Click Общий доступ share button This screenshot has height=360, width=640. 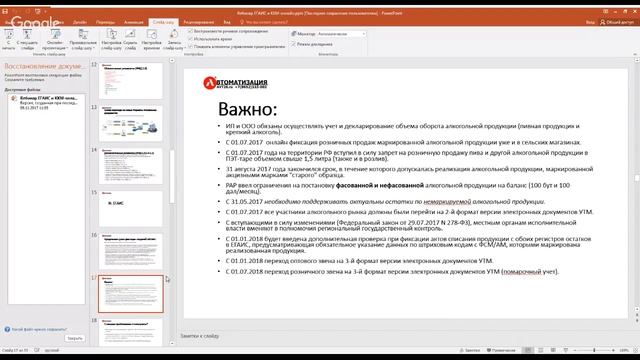pos(617,22)
